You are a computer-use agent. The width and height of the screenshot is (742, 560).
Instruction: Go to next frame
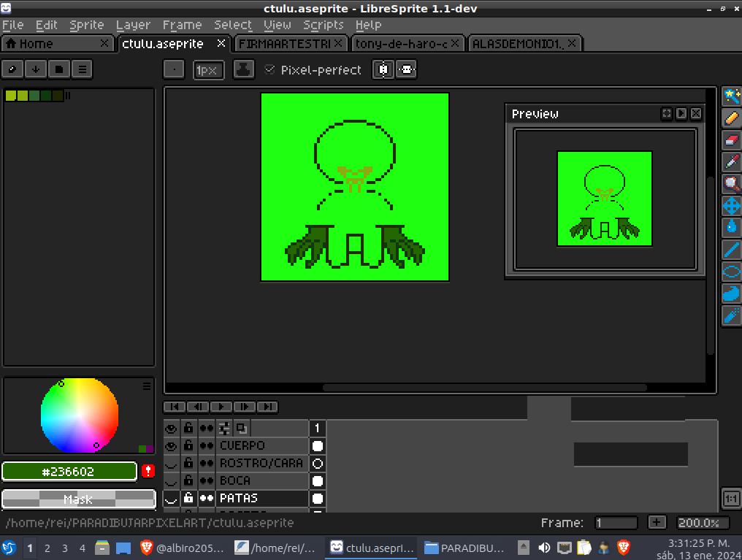click(244, 407)
